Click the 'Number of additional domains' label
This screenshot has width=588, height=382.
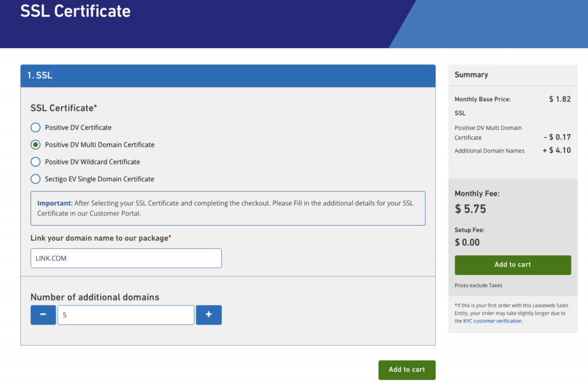(95, 297)
